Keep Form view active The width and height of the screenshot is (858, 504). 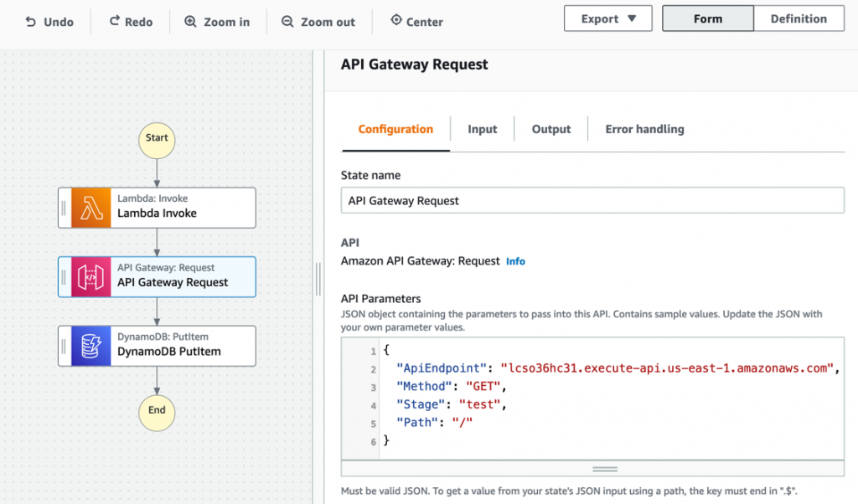coord(707,18)
